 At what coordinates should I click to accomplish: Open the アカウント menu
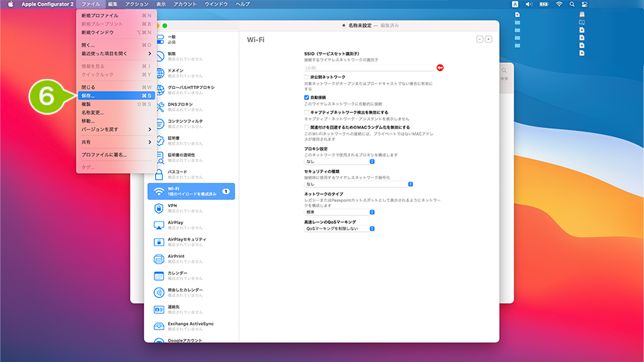pos(185,4)
